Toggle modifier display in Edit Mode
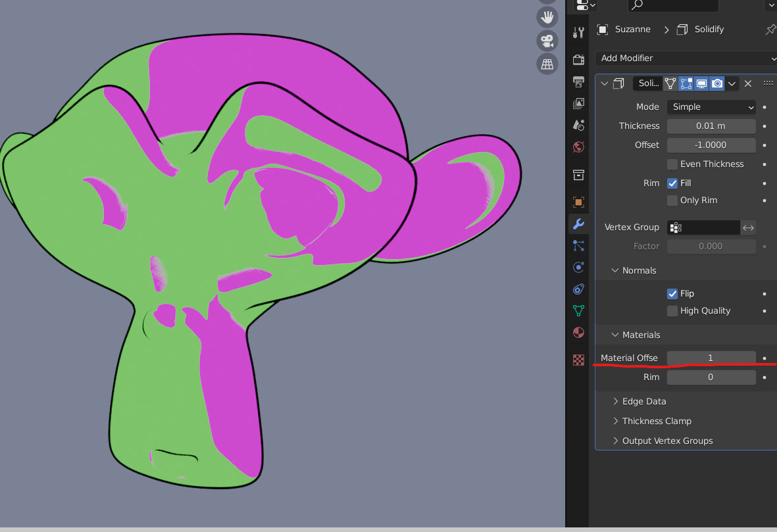 [686, 84]
